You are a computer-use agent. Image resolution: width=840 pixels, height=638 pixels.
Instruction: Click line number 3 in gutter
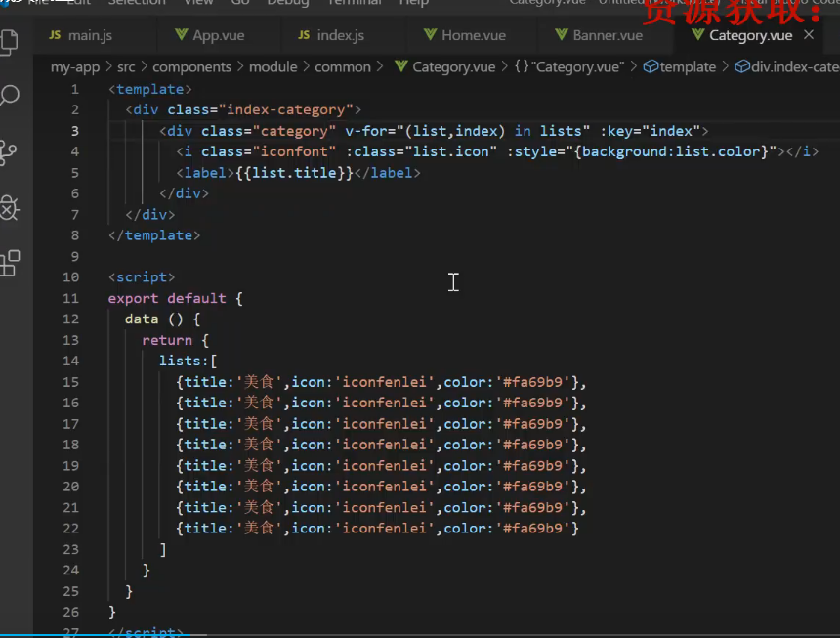click(75, 131)
